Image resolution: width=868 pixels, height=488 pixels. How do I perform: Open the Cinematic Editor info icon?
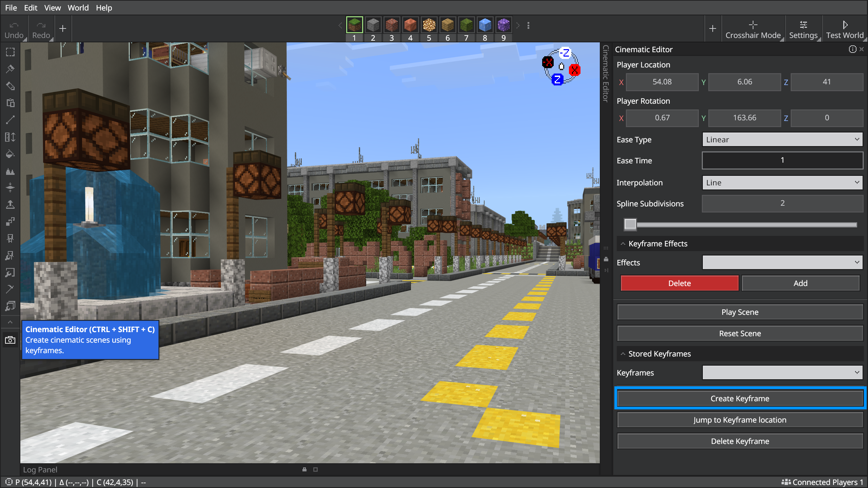click(x=852, y=49)
